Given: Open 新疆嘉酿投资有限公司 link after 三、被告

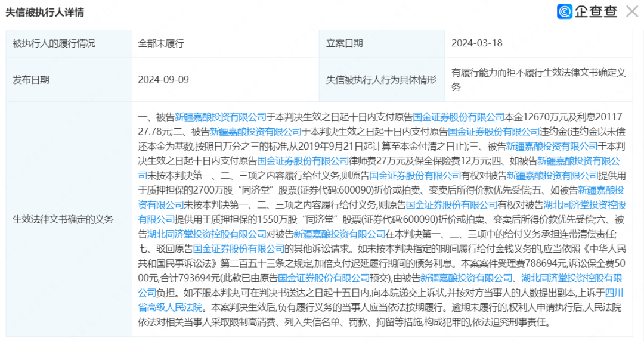Looking at the screenshot, I should (x=552, y=146).
